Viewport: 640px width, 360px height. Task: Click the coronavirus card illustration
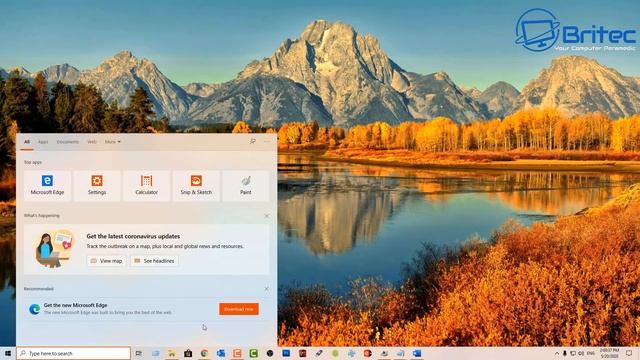click(54, 249)
